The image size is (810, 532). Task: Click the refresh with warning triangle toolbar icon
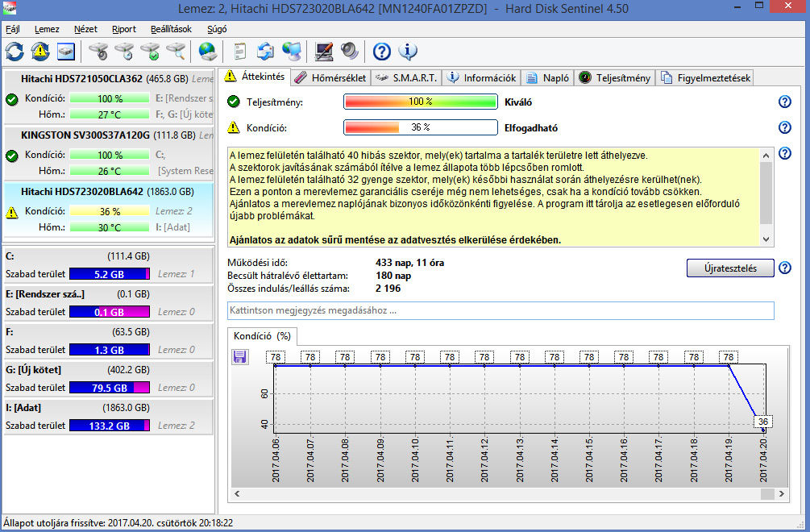click(40, 51)
